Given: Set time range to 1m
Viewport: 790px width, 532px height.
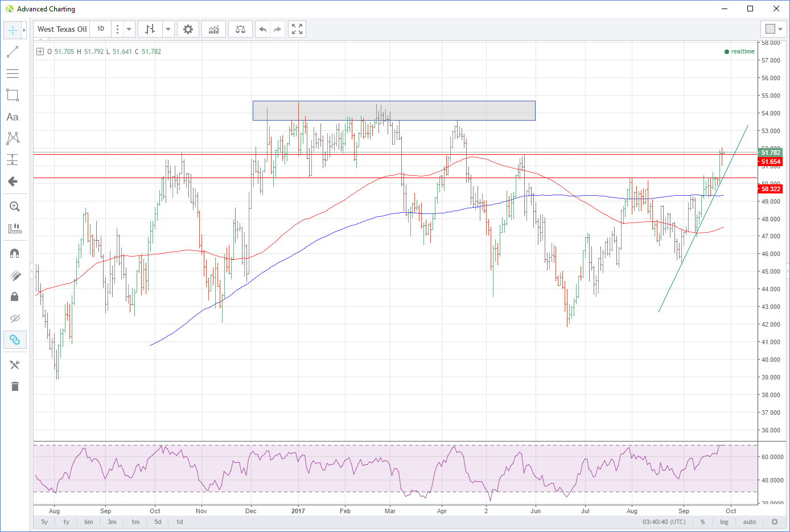Looking at the screenshot, I should coord(135,522).
